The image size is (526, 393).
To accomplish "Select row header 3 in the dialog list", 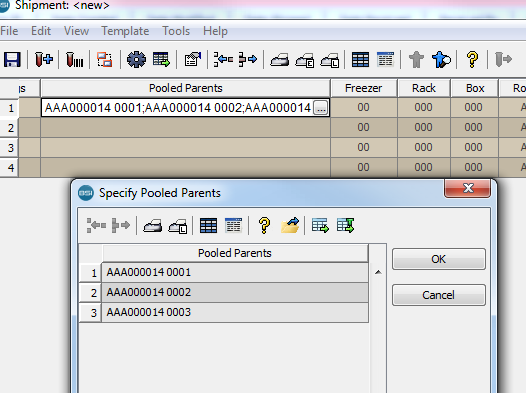I will pyautogui.click(x=90, y=313).
